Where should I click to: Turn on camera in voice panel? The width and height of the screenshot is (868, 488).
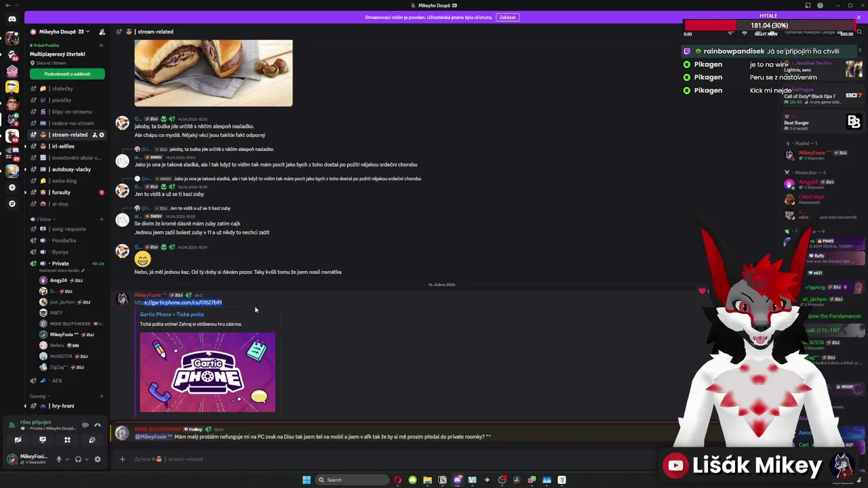(18, 440)
